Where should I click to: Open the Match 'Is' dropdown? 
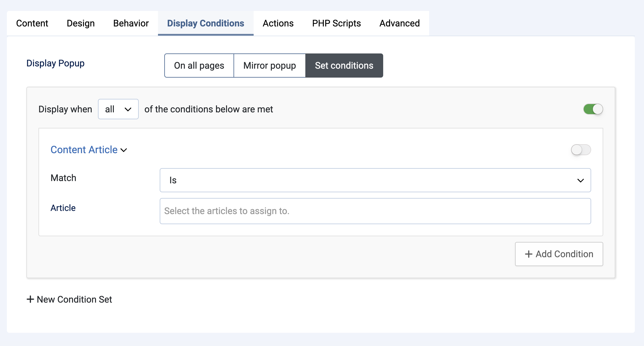[x=375, y=180]
